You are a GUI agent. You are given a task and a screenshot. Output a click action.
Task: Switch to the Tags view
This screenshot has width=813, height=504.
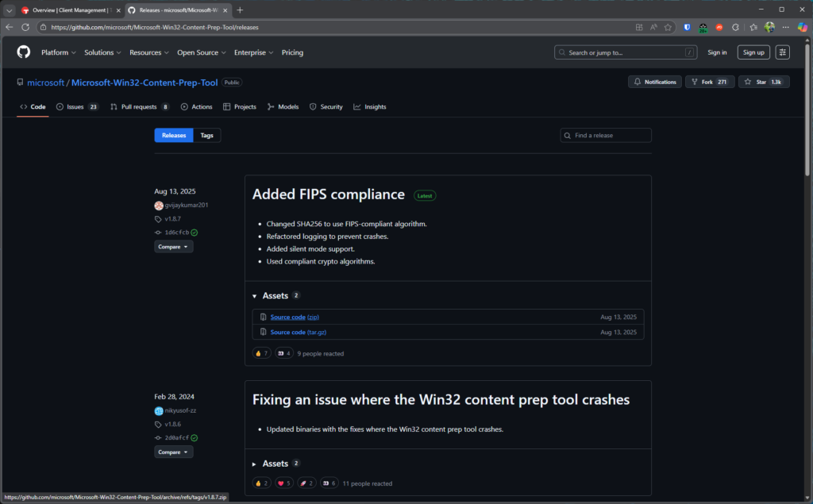[x=206, y=136]
